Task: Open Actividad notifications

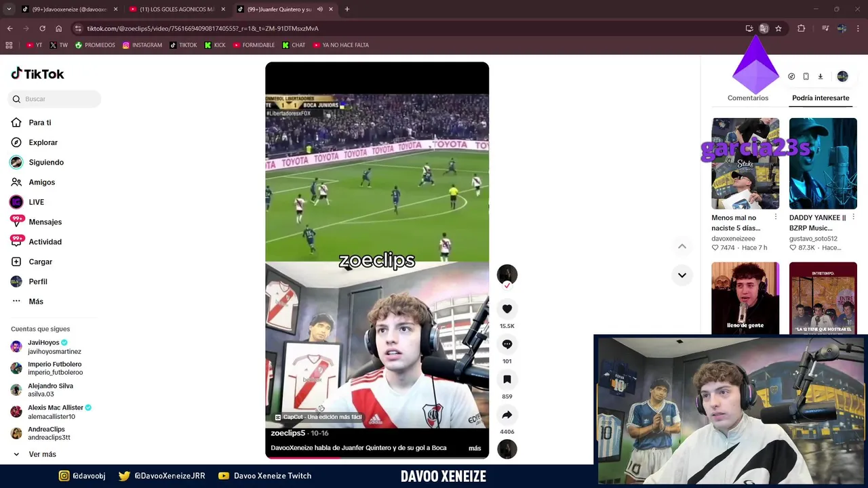Action: pos(45,242)
